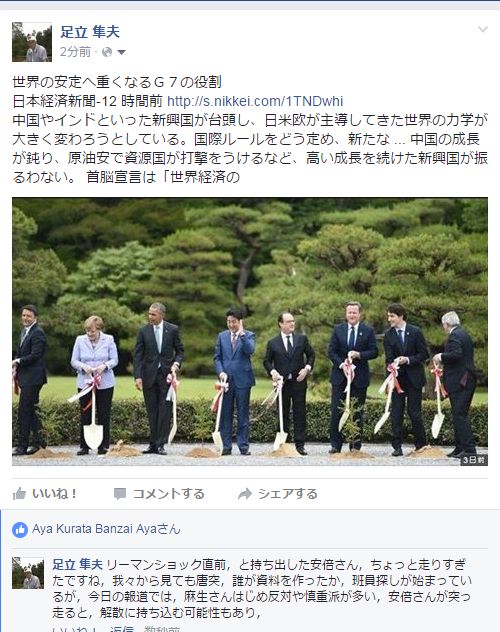Click the 2分前 post timestamp

click(75, 52)
